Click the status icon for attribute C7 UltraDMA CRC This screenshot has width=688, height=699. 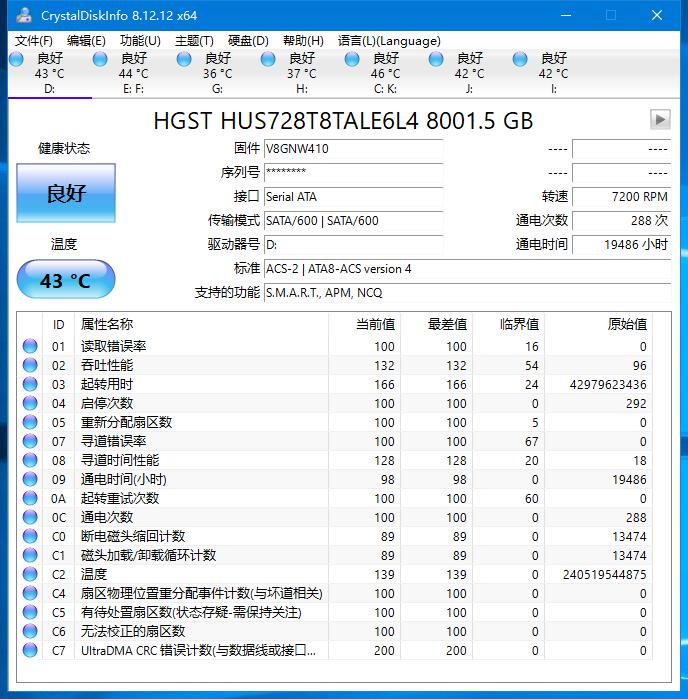[30, 650]
